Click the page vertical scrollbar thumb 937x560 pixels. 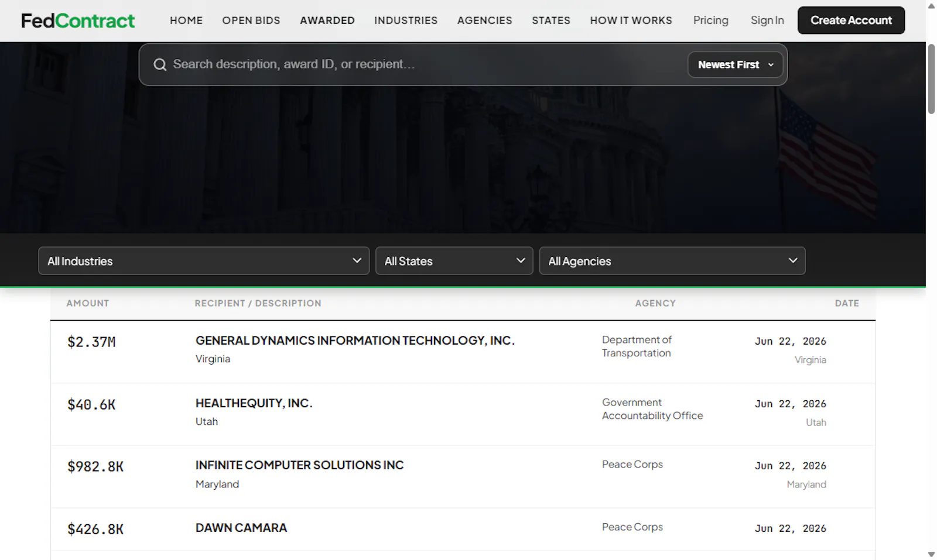(931, 79)
